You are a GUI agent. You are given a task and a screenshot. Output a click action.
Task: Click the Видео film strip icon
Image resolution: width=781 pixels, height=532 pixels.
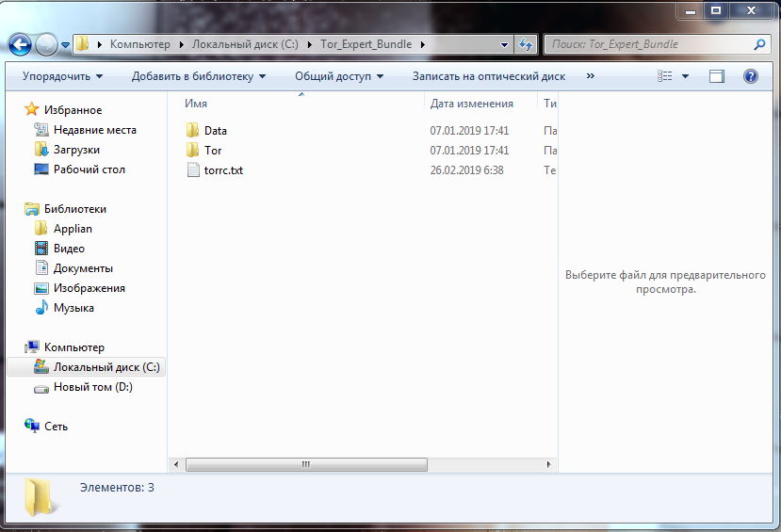(x=41, y=248)
